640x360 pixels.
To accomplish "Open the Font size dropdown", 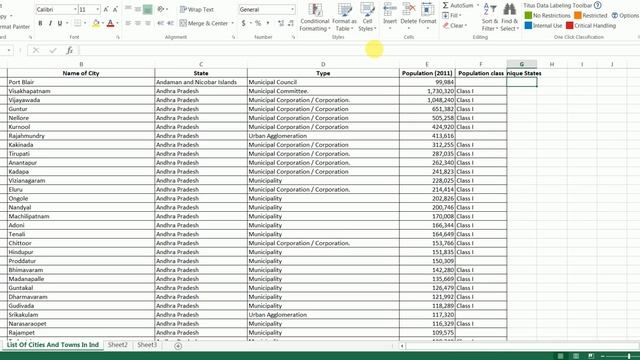I will (x=98, y=9).
